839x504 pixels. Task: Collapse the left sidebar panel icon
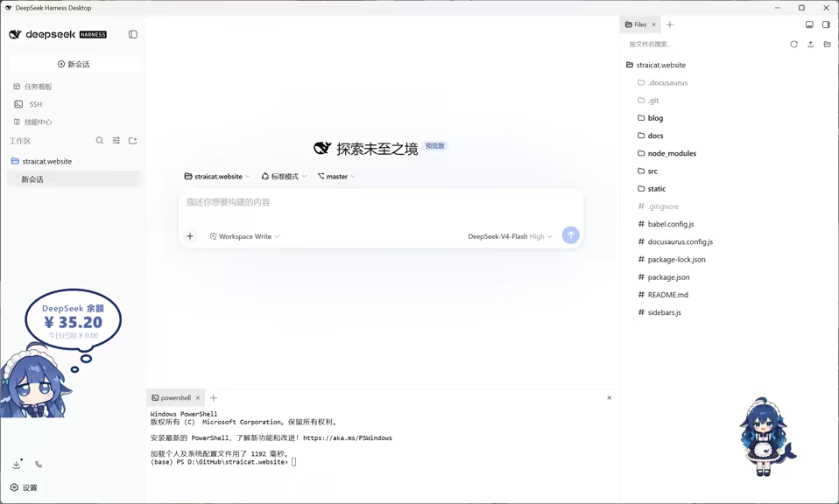pyautogui.click(x=133, y=34)
